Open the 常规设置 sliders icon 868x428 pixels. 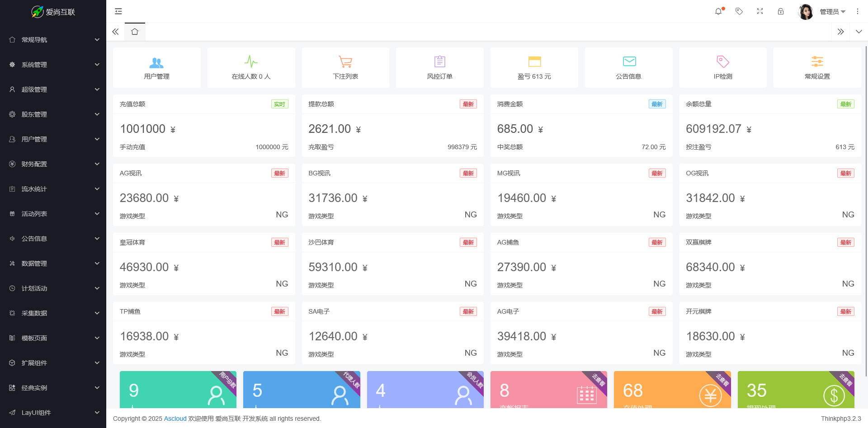click(x=817, y=61)
